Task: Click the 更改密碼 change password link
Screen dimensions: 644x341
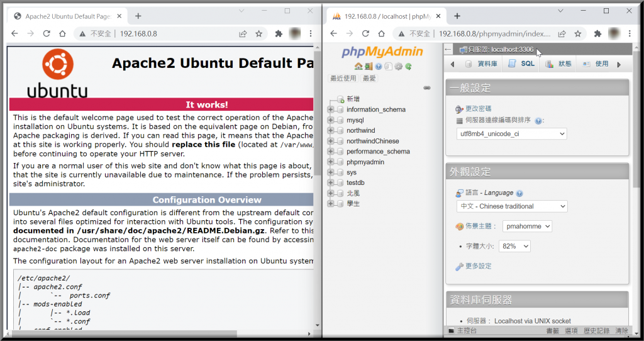Action: click(x=478, y=108)
